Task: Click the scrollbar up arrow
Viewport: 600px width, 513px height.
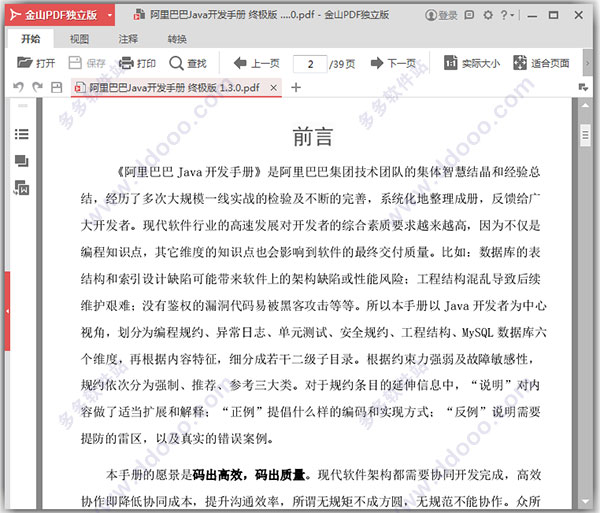Action: (x=585, y=105)
